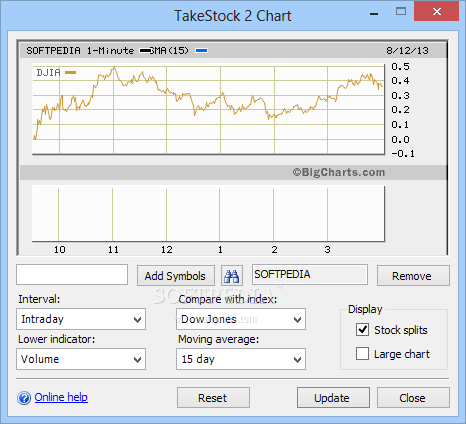The width and height of the screenshot is (466, 424).
Task: Click the SOFTPEDIA 1-Minute chart title
Action: pos(80,50)
